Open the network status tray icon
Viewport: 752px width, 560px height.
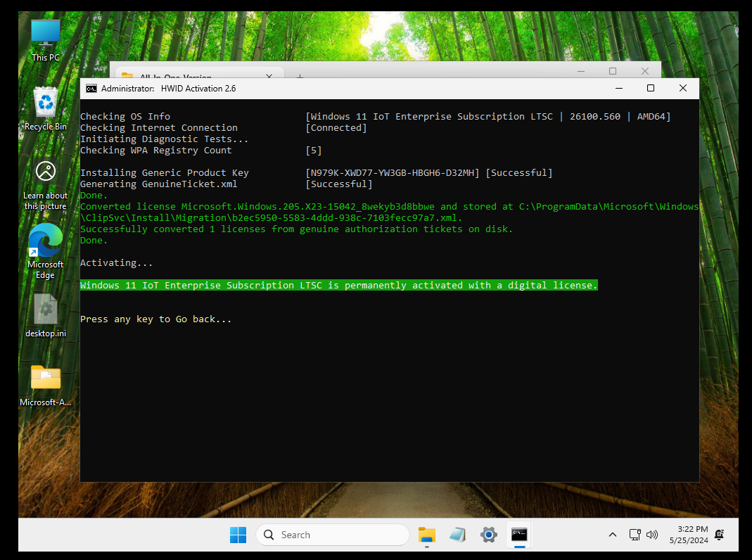click(x=635, y=535)
